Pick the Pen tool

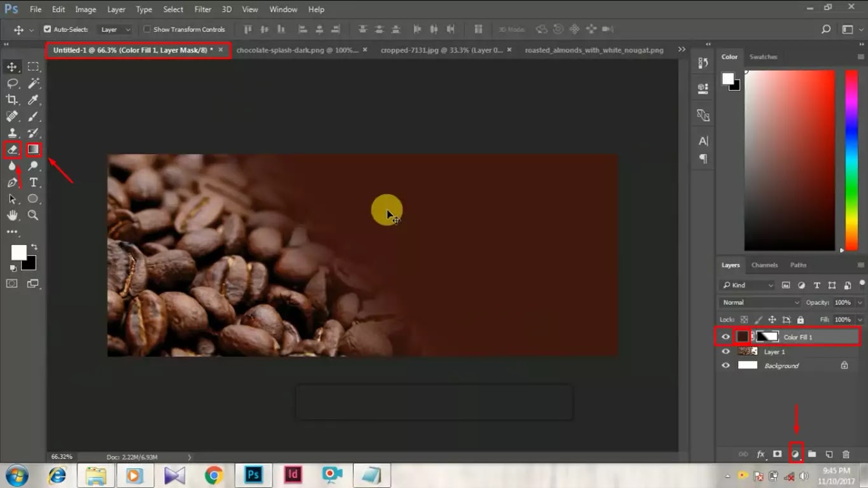pos(12,183)
